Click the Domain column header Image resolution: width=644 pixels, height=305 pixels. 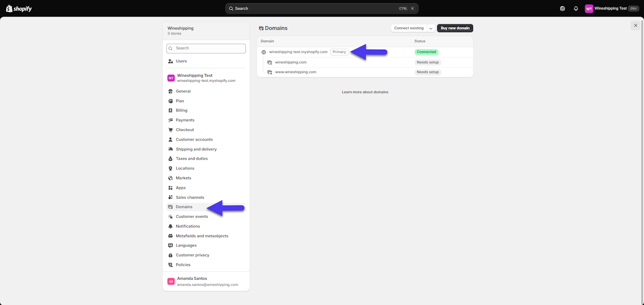(x=267, y=41)
